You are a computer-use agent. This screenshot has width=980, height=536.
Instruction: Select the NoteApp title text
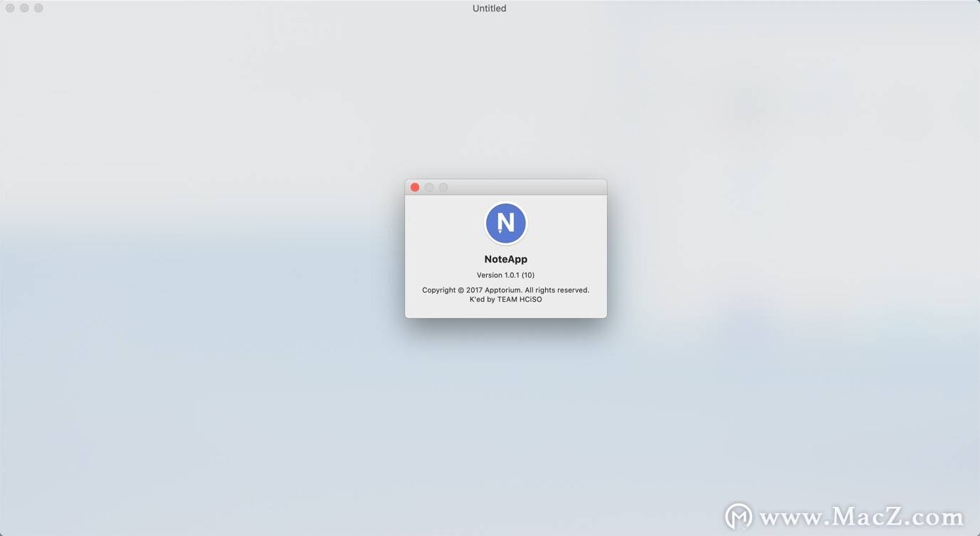click(506, 259)
